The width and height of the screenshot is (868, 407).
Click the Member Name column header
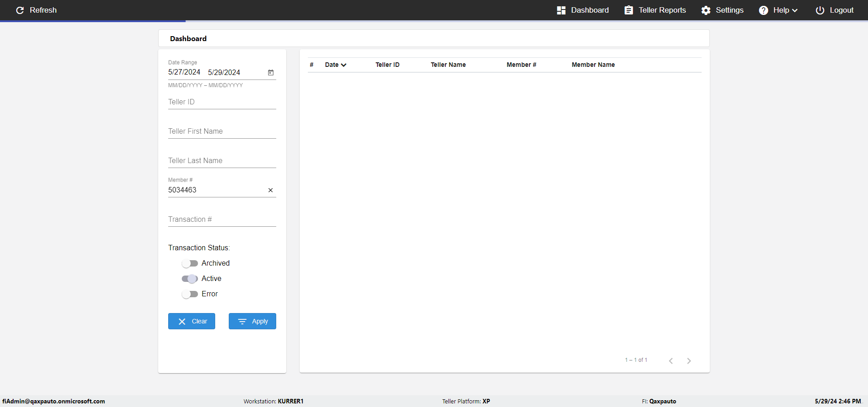click(593, 65)
